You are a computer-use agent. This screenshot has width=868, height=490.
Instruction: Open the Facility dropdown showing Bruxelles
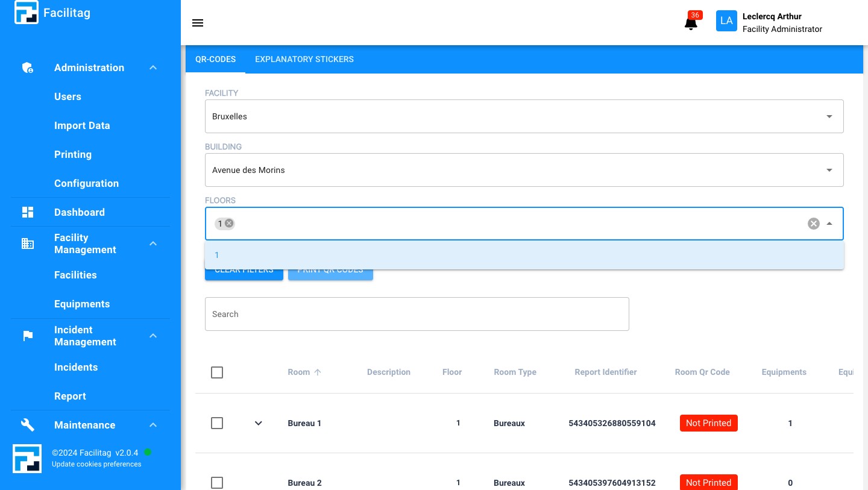(523, 116)
